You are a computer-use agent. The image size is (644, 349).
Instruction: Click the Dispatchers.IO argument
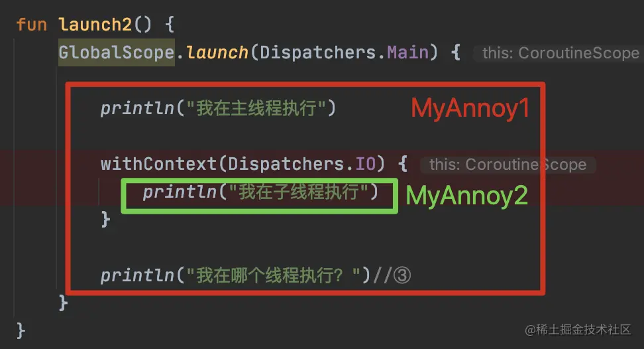[302, 164]
